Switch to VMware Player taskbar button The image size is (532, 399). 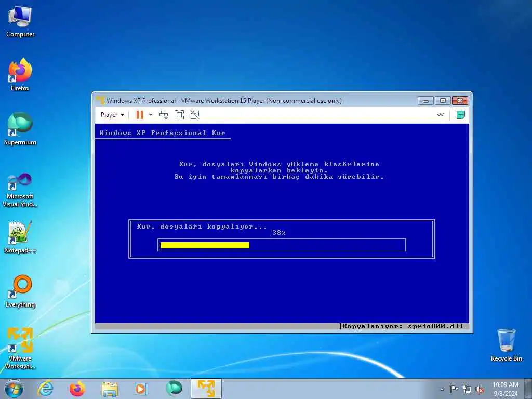click(x=206, y=389)
